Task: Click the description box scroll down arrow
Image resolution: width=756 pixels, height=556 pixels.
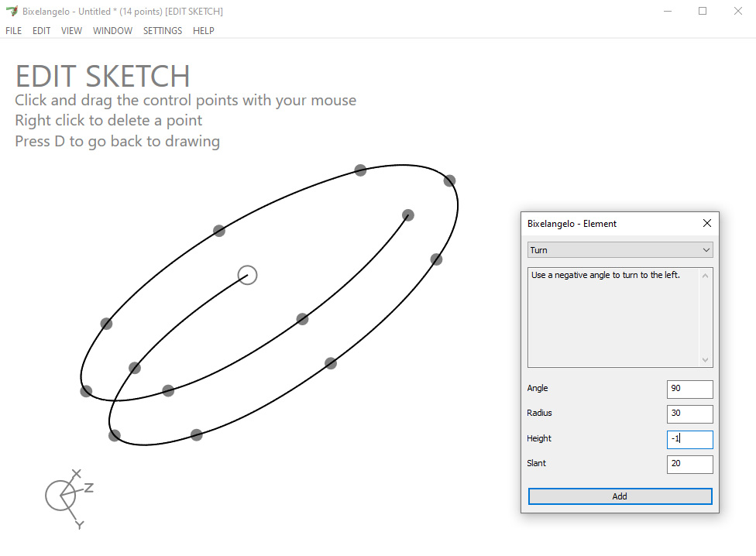Action: tap(706, 360)
